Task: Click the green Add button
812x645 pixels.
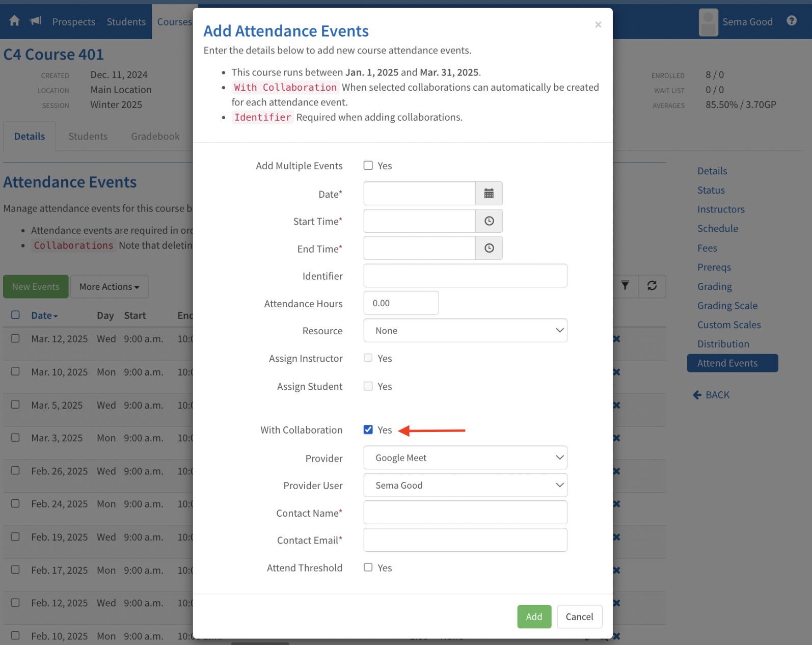Action: coord(534,616)
